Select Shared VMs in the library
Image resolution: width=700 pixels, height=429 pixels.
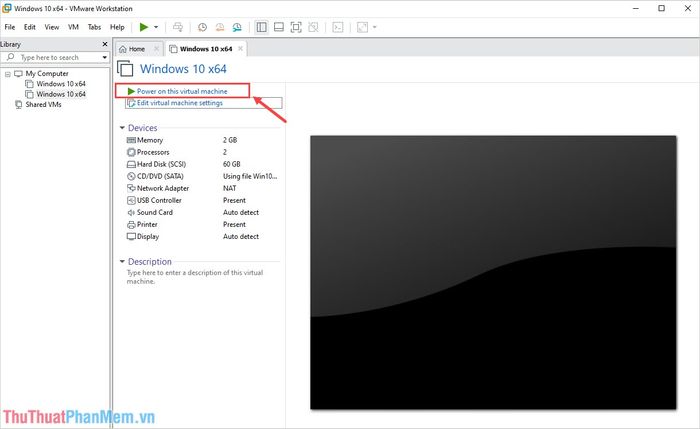(43, 104)
